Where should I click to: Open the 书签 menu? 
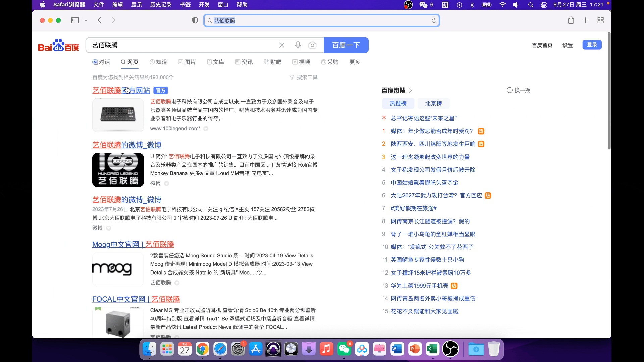point(185,5)
